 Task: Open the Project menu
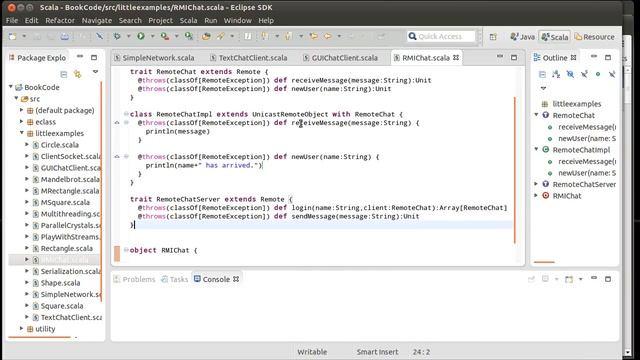pyautogui.click(x=160, y=20)
